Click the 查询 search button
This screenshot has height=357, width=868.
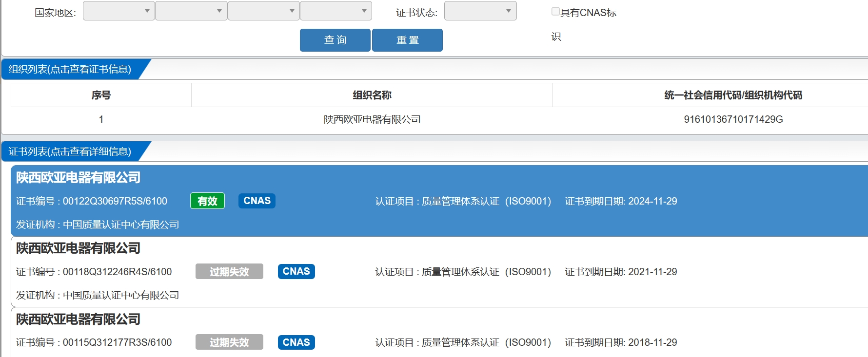click(335, 40)
